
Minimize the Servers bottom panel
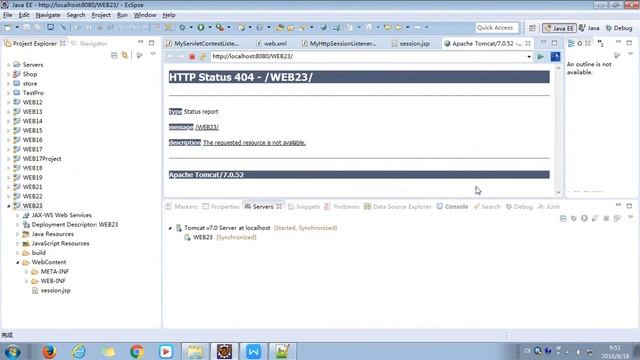[618, 205]
